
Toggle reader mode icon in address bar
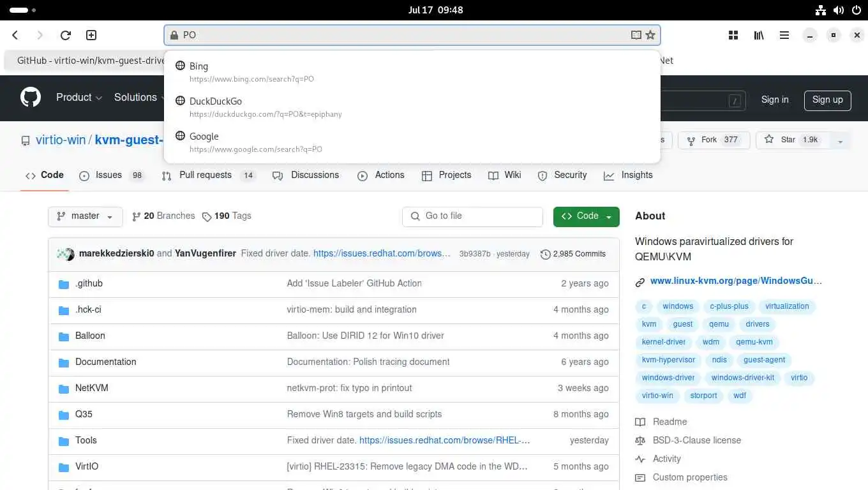[x=636, y=35]
